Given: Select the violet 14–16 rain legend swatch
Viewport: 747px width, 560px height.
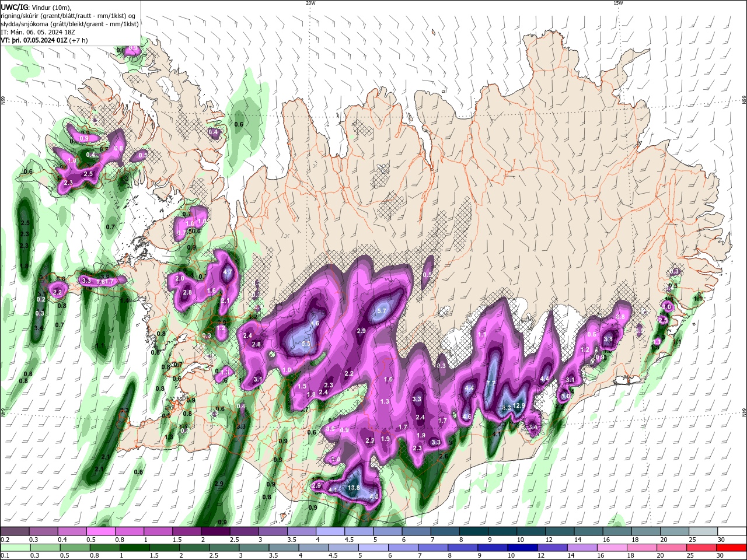Looking at the screenshot, I should coord(584,548).
